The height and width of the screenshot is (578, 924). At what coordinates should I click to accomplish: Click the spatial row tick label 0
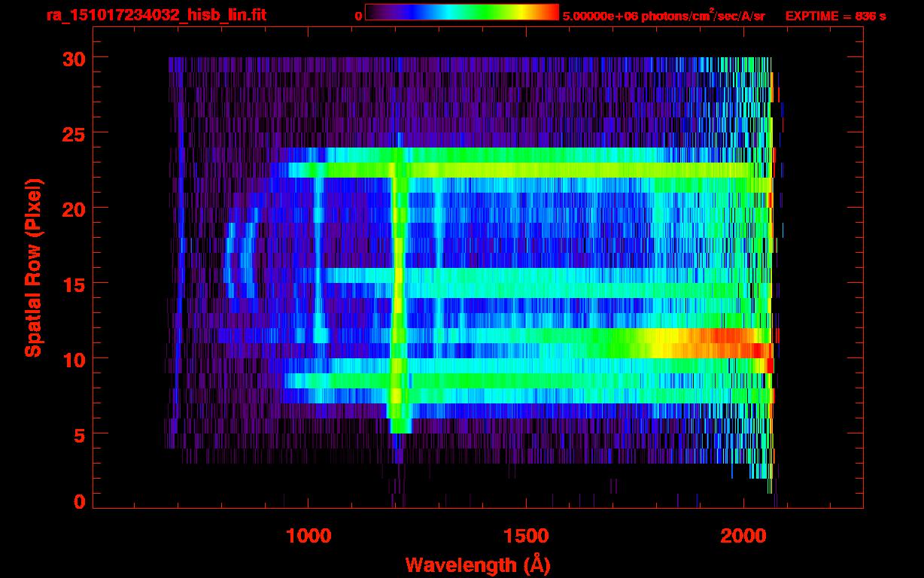click(x=78, y=500)
